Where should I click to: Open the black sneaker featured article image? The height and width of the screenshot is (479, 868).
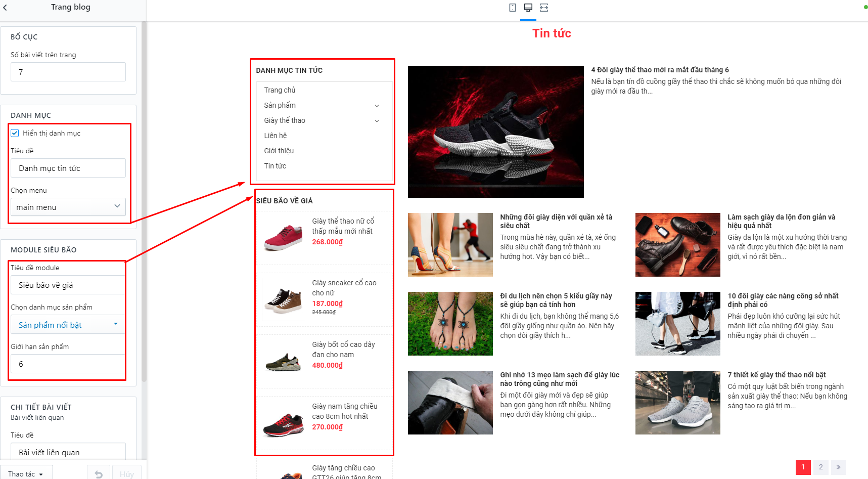pyautogui.click(x=496, y=132)
